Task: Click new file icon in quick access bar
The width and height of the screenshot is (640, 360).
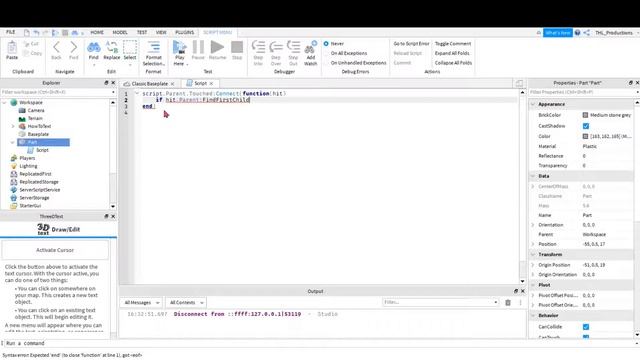Action: pyautogui.click(x=27, y=33)
